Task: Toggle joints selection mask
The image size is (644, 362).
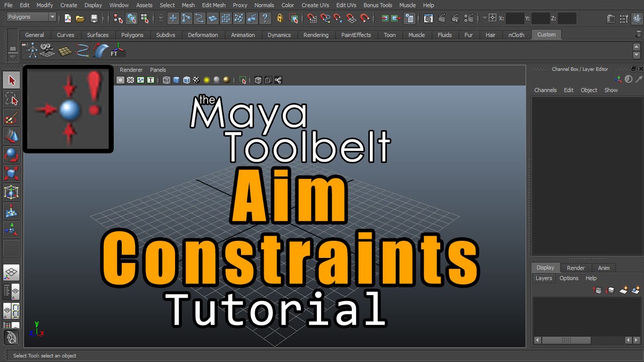Action: pyautogui.click(x=186, y=19)
